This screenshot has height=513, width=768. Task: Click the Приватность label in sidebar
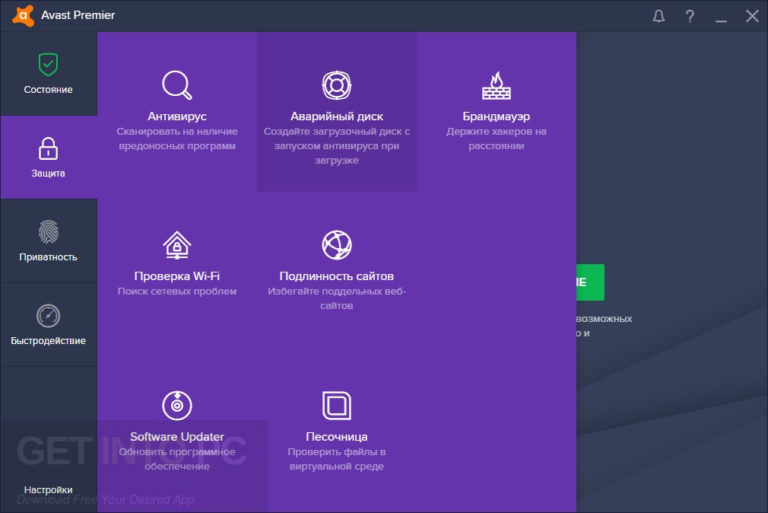click(x=48, y=257)
